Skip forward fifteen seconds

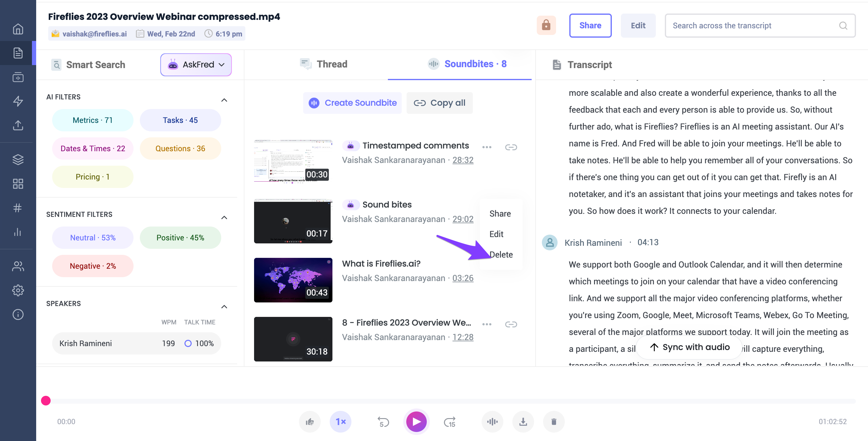[x=450, y=422]
